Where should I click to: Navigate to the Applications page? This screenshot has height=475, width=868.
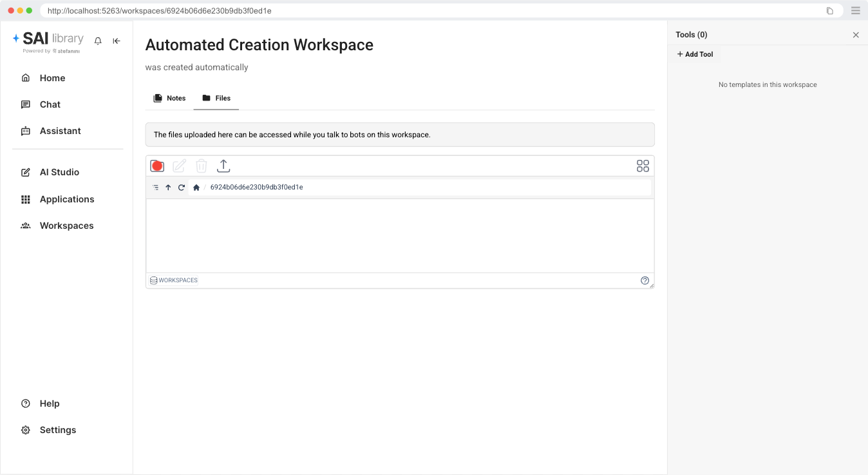66,199
